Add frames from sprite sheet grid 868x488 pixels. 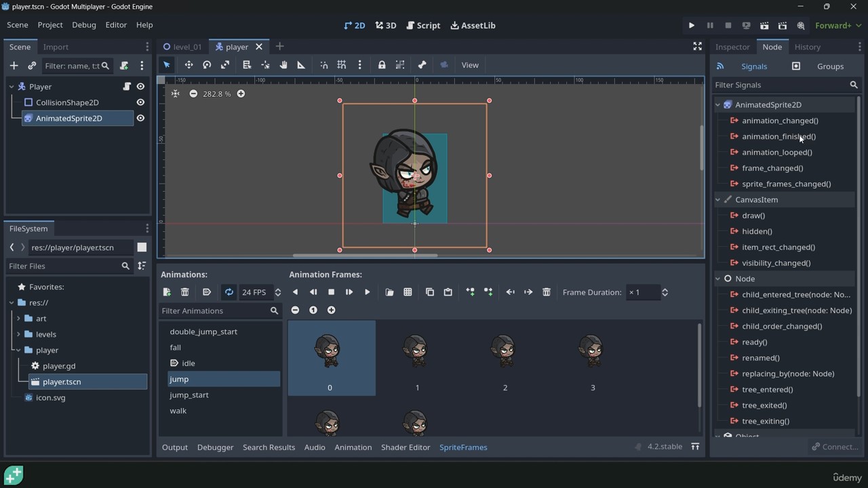[x=408, y=292]
